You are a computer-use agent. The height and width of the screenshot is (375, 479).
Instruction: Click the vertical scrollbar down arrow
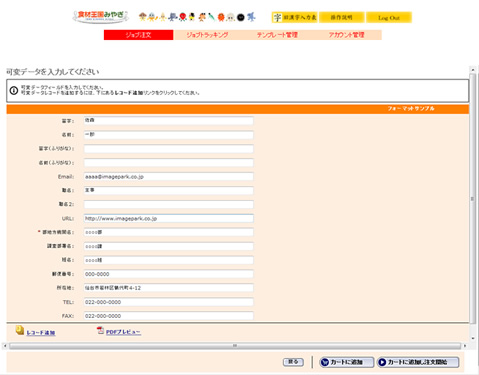pyautogui.click(x=473, y=339)
